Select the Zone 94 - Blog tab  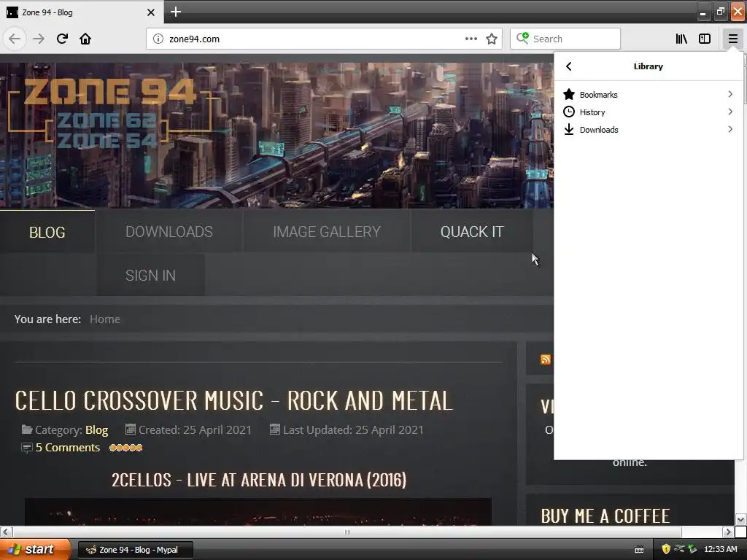pos(82,12)
